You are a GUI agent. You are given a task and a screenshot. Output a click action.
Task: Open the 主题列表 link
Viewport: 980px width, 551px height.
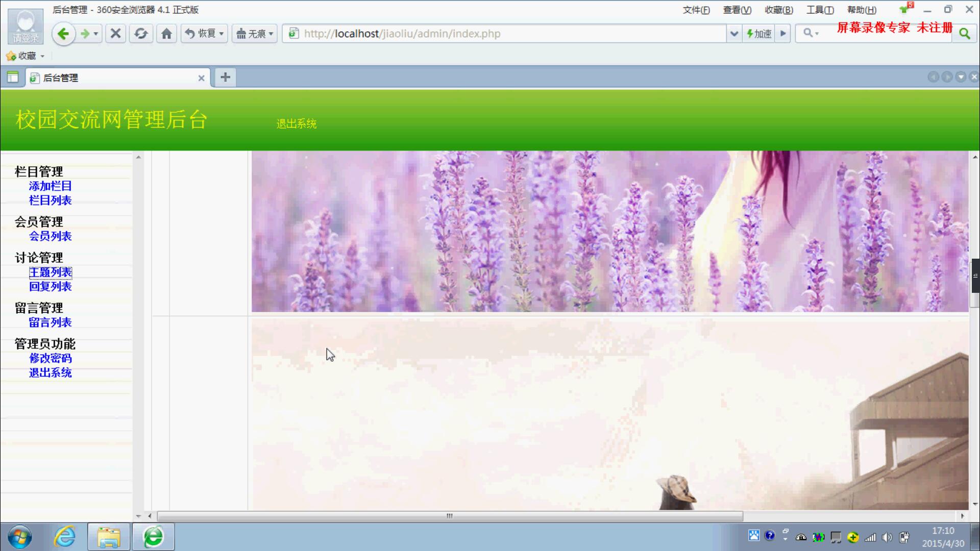[x=50, y=272]
